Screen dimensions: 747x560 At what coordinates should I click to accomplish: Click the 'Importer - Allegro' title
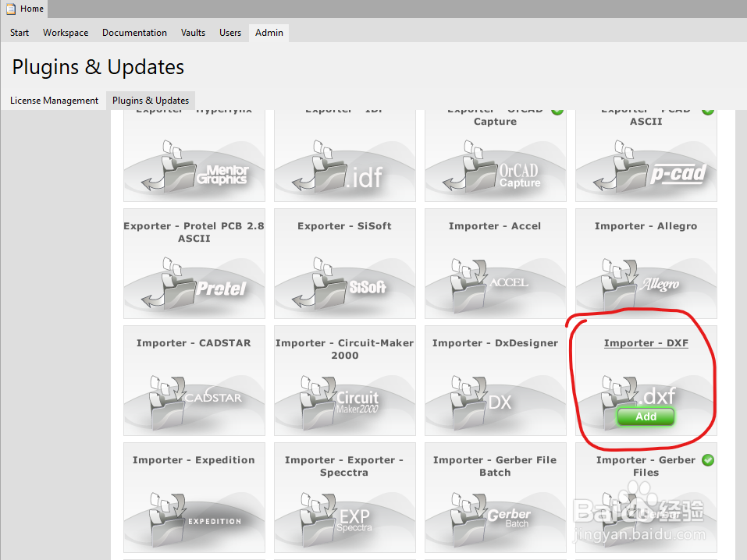[x=646, y=225]
